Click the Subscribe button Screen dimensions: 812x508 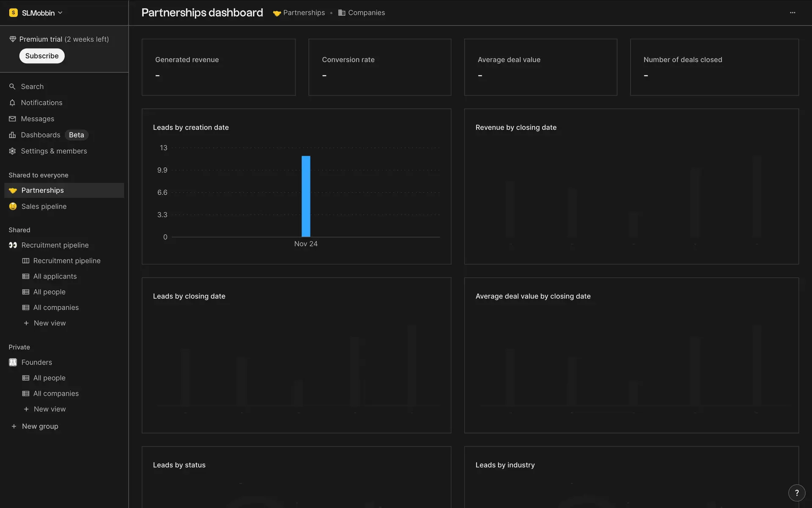click(x=42, y=56)
